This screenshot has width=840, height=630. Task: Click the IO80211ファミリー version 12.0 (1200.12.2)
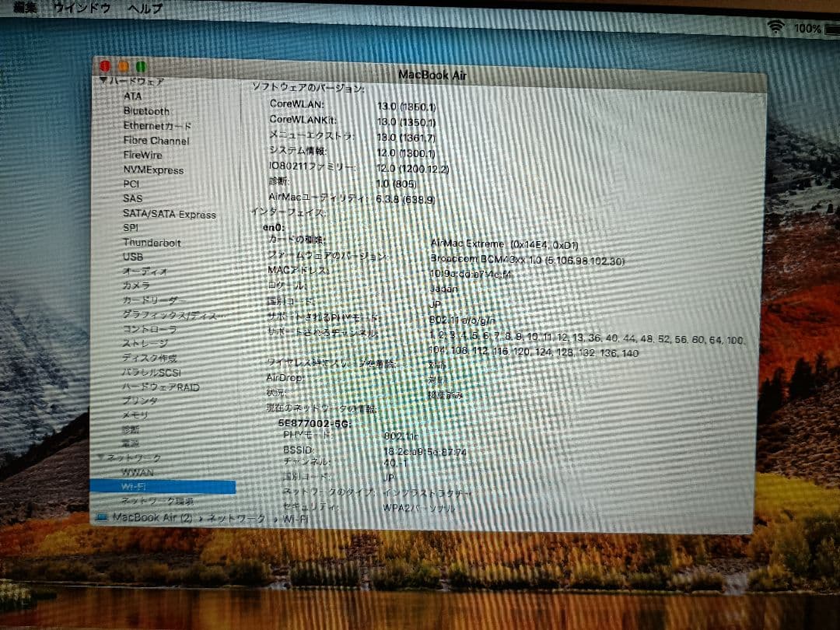click(x=412, y=168)
